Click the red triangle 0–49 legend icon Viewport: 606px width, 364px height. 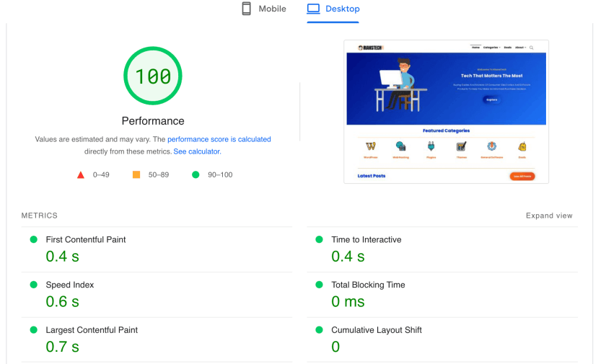pos(81,175)
